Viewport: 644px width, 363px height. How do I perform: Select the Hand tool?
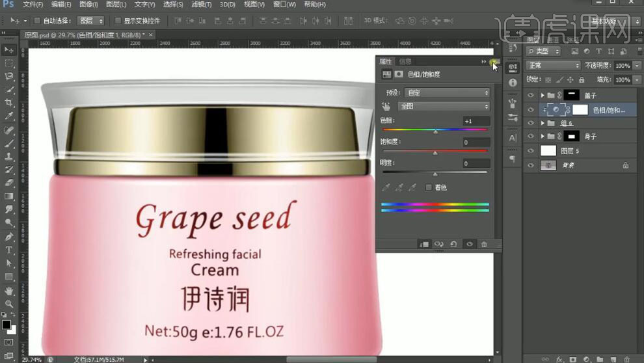(x=8, y=291)
